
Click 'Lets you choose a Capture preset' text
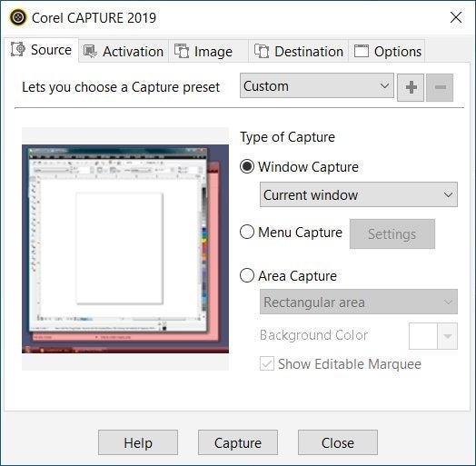pos(121,87)
